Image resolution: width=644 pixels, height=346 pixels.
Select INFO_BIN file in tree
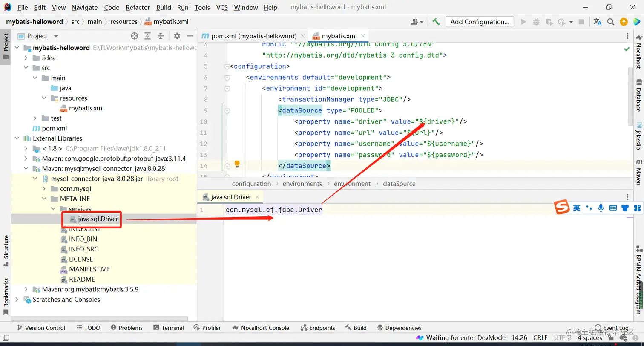(x=83, y=239)
